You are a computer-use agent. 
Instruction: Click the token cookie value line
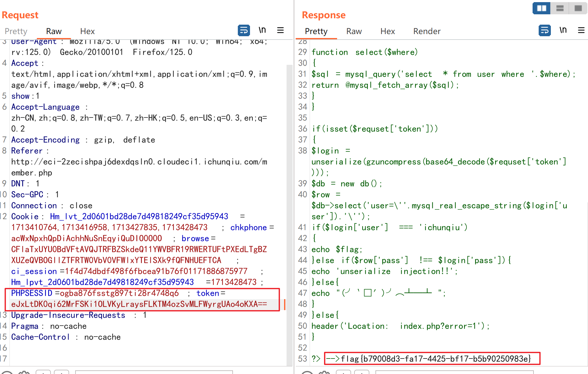tap(139, 304)
